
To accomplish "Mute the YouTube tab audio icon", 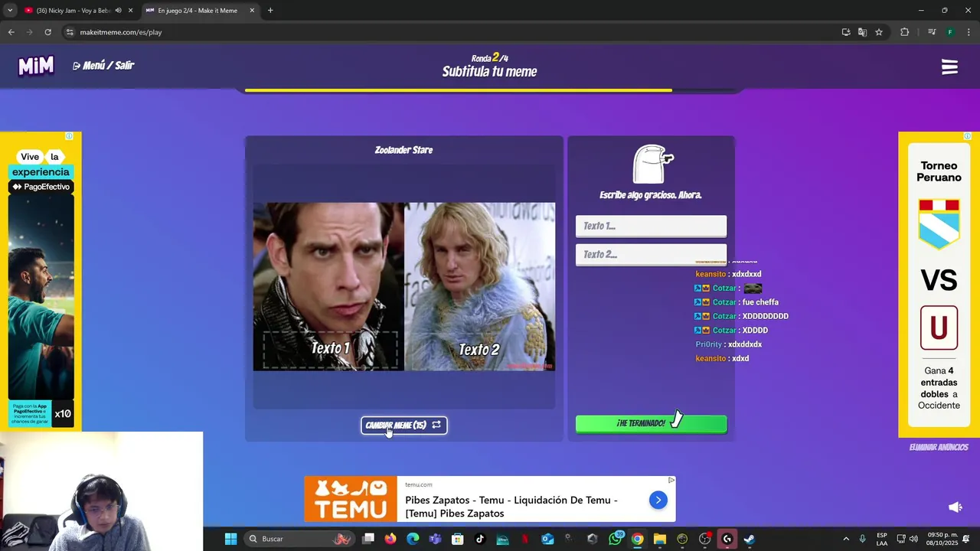I will coord(118,11).
